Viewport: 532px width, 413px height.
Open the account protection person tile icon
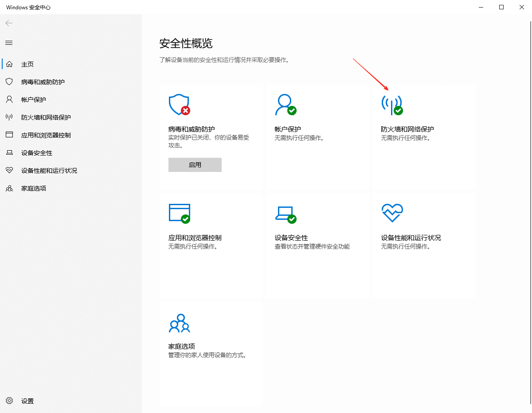(x=285, y=105)
